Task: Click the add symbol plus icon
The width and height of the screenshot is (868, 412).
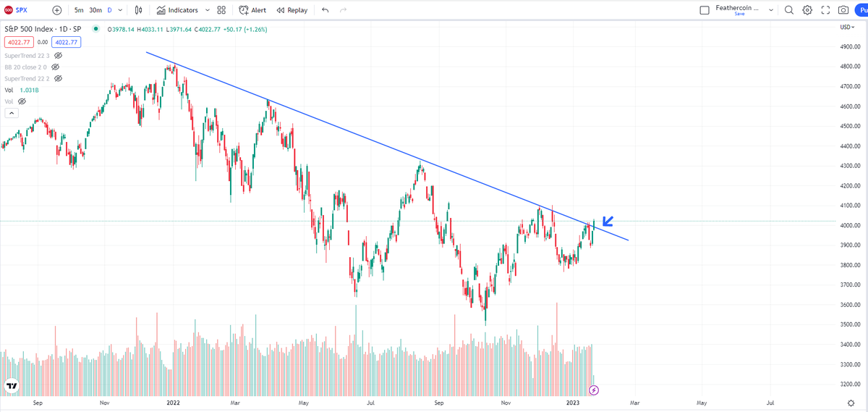Action: [x=57, y=10]
